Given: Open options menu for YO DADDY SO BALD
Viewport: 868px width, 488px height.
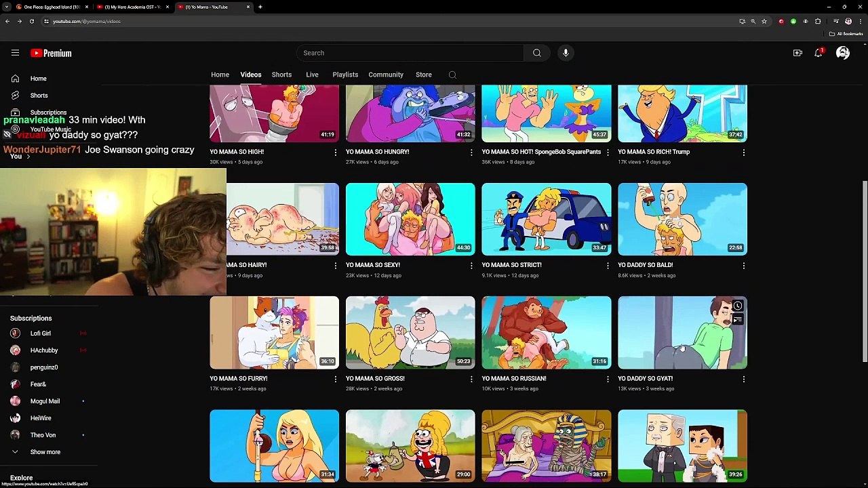Looking at the screenshot, I should (744, 266).
